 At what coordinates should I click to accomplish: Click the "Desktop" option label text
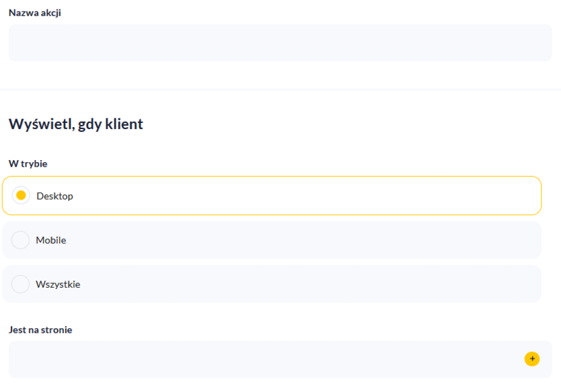click(54, 196)
